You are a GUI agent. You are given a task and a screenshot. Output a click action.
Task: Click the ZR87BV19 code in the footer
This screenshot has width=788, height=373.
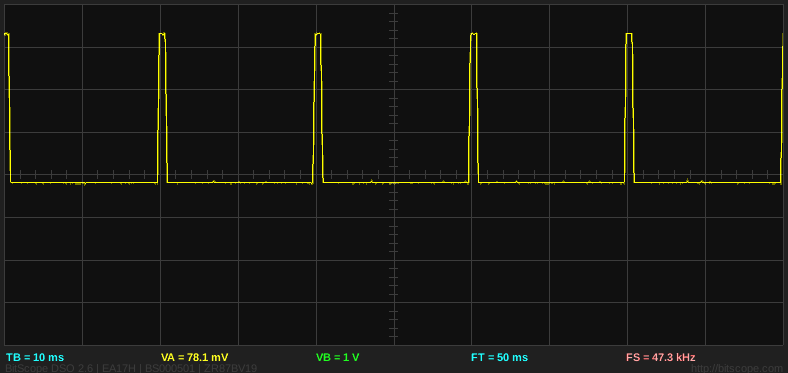[x=230, y=369]
